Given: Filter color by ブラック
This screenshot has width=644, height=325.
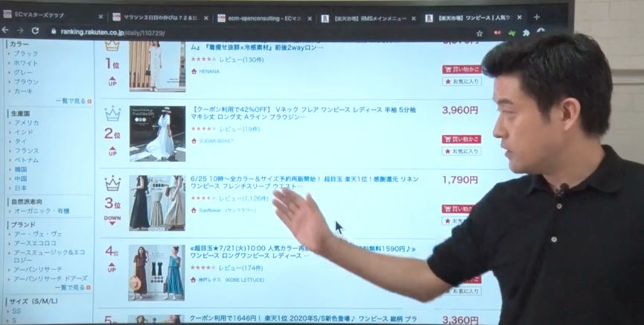Looking at the screenshot, I should point(26,54).
